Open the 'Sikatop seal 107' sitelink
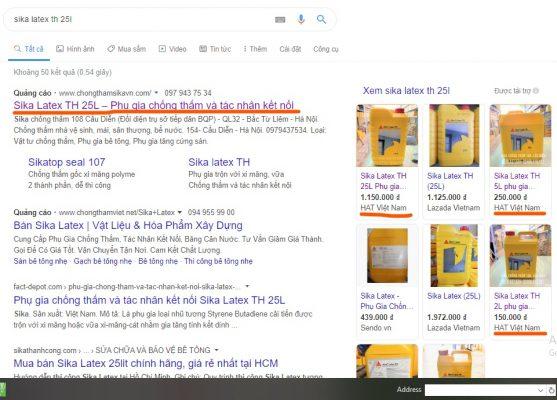Screen dimensions: 557x400 click(66, 162)
